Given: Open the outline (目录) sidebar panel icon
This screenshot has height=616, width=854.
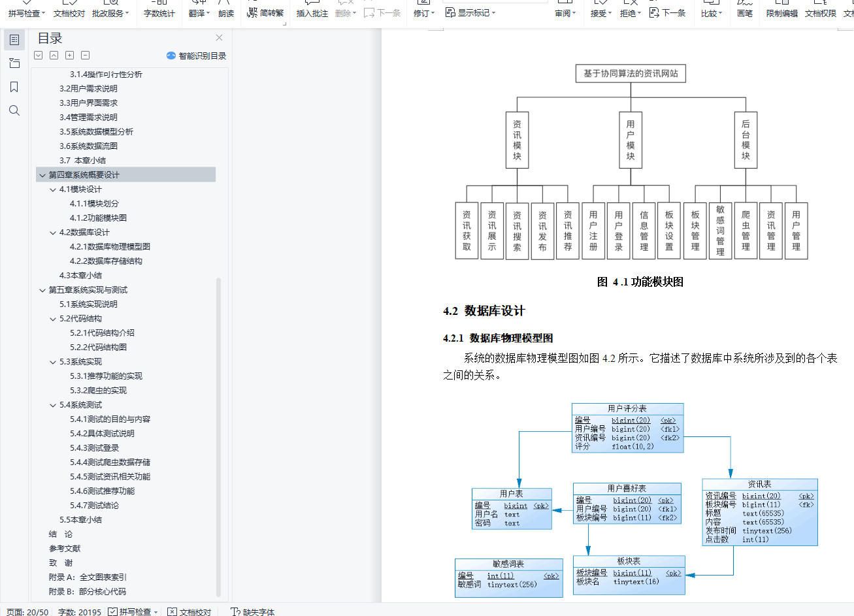Looking at the screenshot, I should point(14,40).
